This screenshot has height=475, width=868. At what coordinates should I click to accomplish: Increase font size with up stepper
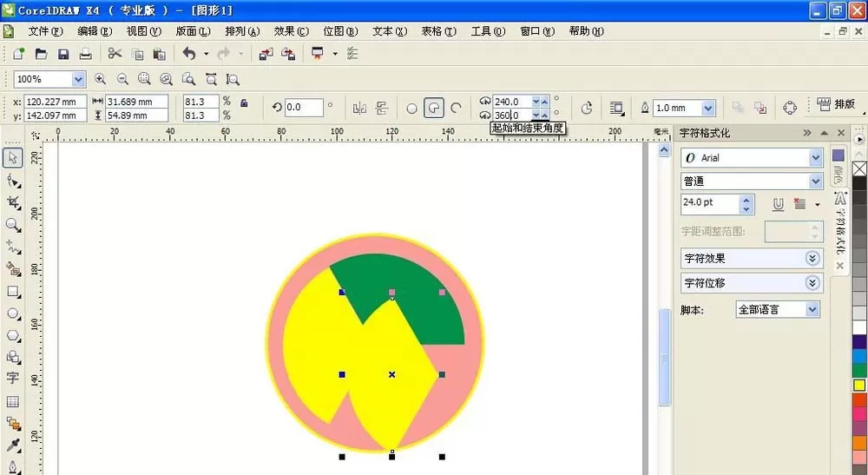[x=746, y=200]
